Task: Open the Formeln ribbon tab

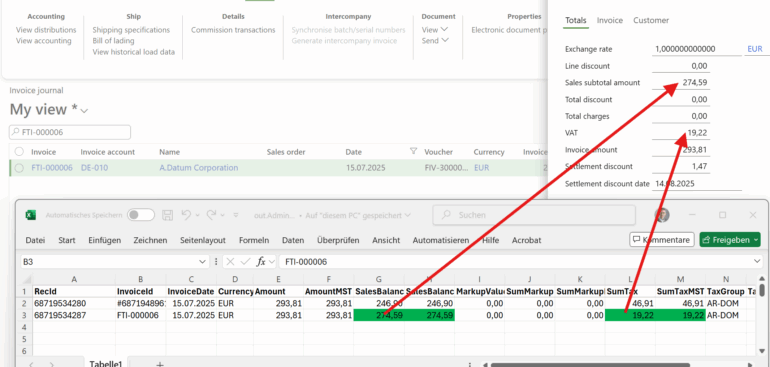Action: tap(254, 240)
